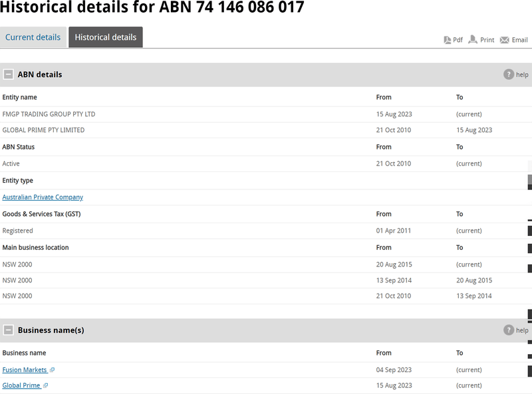Click the FMGP TRADING GROUP PTY LTD entry
This screenshot has width=532, height=394.
(x=49, y=114)
